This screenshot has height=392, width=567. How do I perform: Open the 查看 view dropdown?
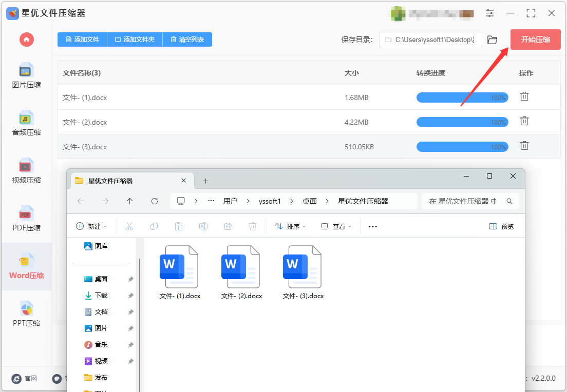click(336, 226)
